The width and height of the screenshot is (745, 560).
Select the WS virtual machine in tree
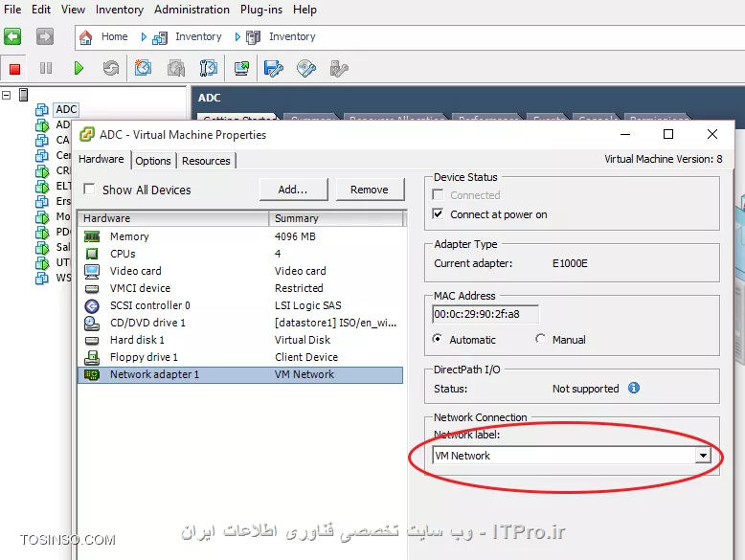(63, 278)
